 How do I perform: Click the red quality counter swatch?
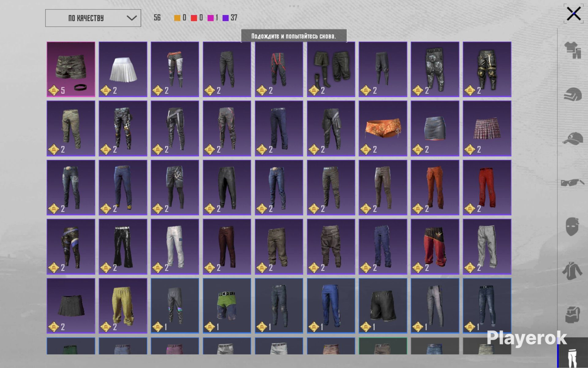194,18
